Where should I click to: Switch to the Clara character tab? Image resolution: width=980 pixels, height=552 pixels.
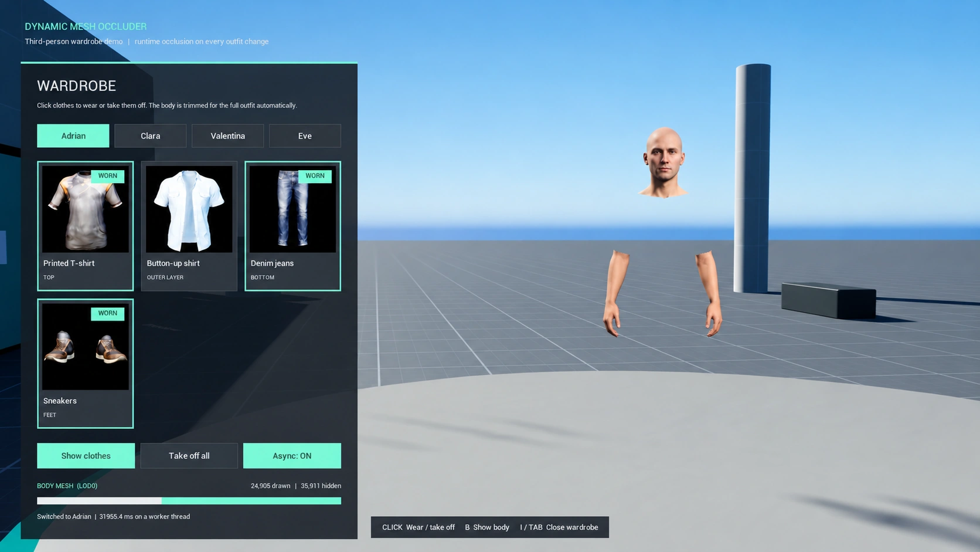[151, 136]
